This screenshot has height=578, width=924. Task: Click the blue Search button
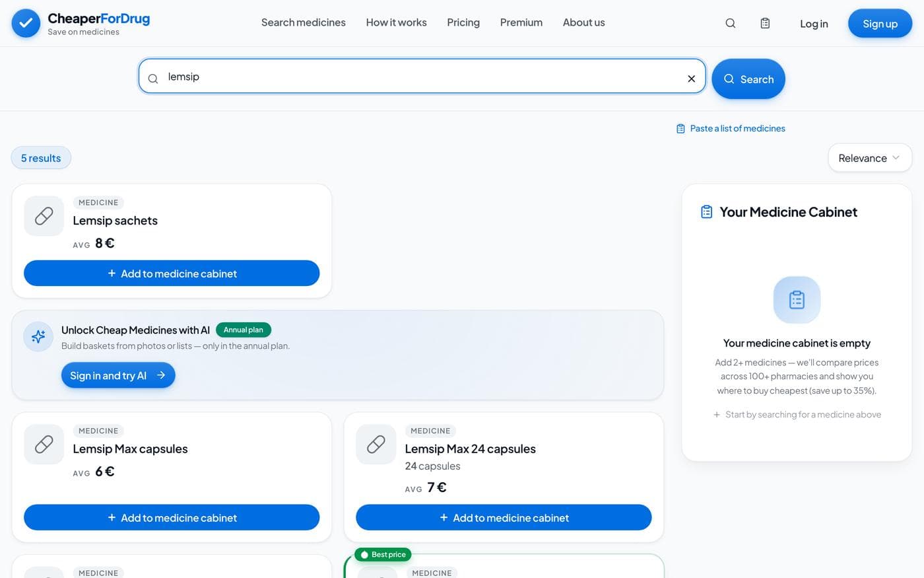[748, 79]
